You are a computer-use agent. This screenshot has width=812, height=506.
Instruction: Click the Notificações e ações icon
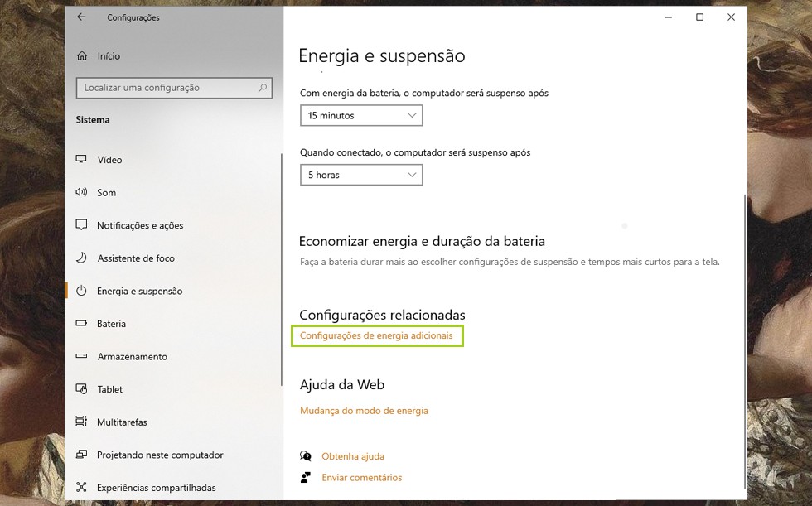tap(81, 225)
